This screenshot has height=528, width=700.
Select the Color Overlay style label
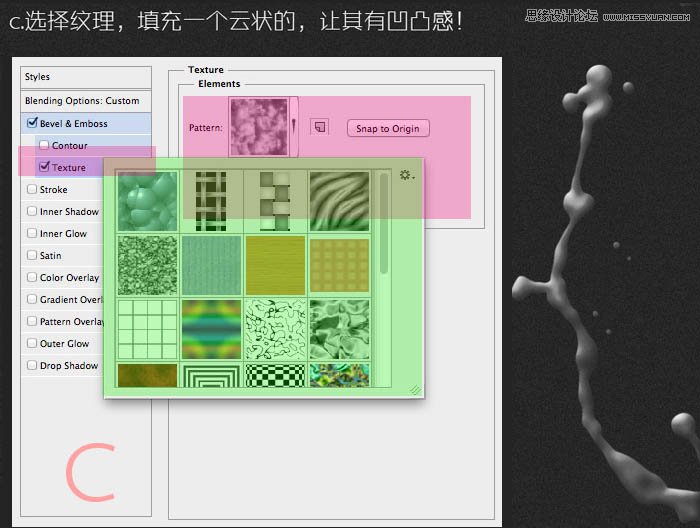(69, 278)
